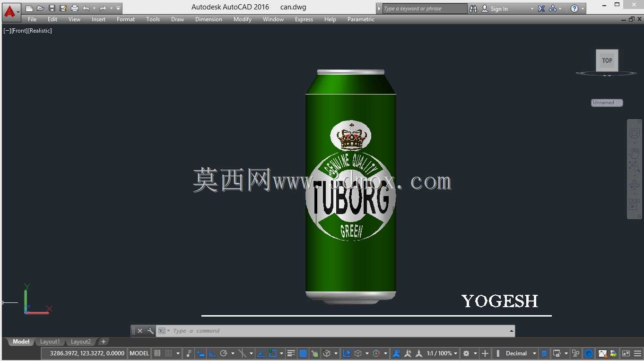644x361 pixels.
Task: Open the redo history dropdown arrow
Action: [x=111, y=9]
